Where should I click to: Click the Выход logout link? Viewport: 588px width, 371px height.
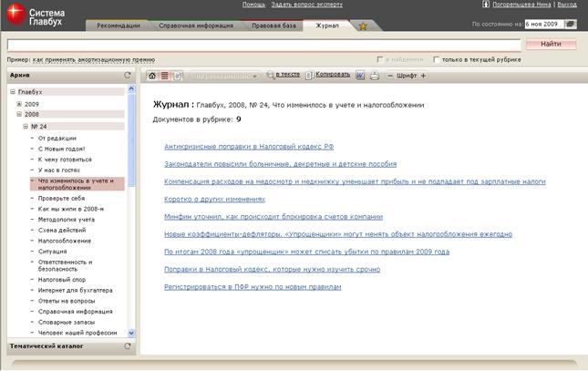coord(567,5)
